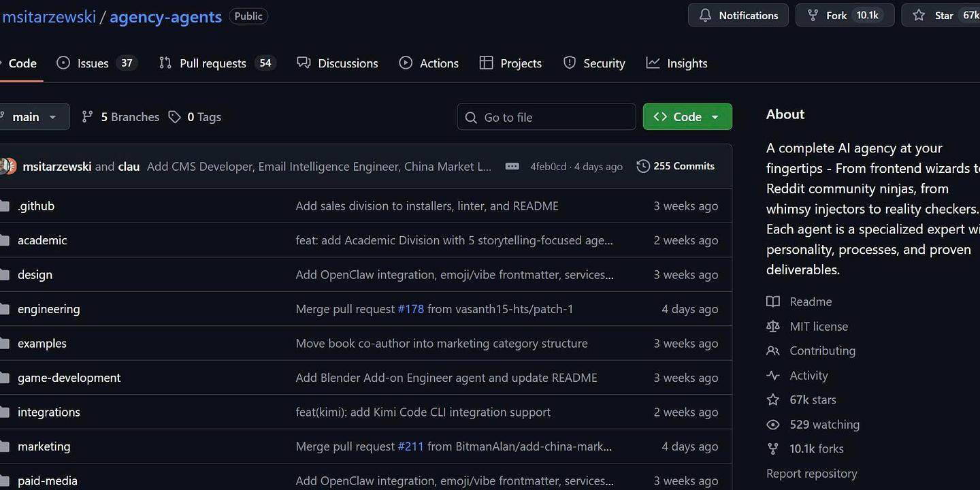Open 'Move book co-author into marketing' commit
Screen dimensions: 980x490
pyautogui.click(x=442, y=343)
